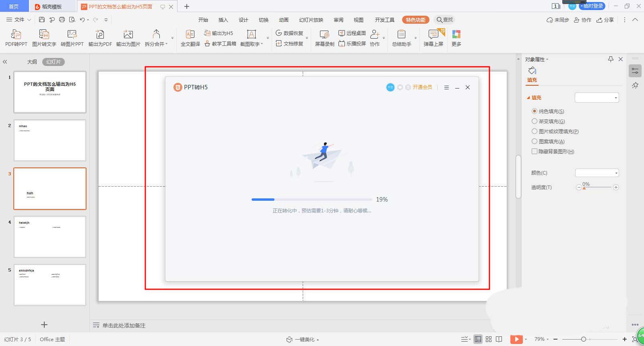Click the save icon in quick toolbar
This screenshot has height=346, width=644.
[42, 19]
